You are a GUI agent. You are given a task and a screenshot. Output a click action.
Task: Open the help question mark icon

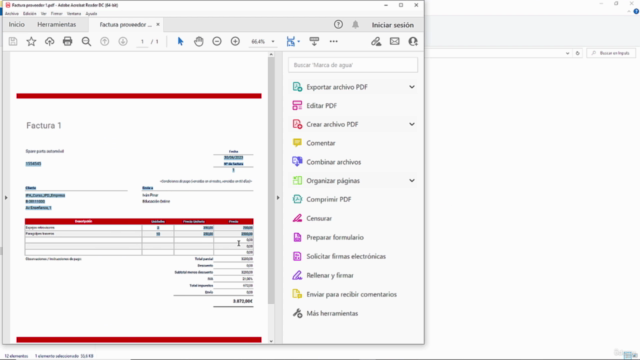click(x=338, y=24)
